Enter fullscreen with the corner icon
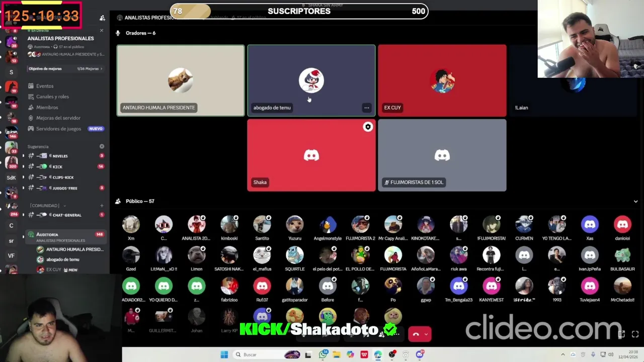This screenshot has height=362, width=644. [635, 334]
